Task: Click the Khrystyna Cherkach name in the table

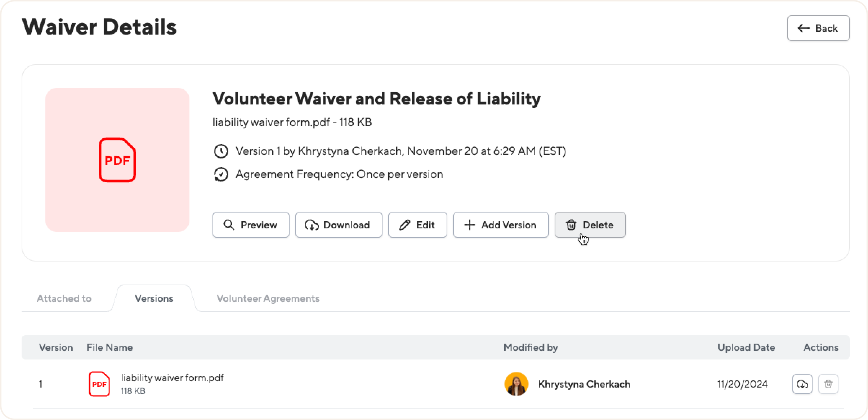Action: point(584,384)
